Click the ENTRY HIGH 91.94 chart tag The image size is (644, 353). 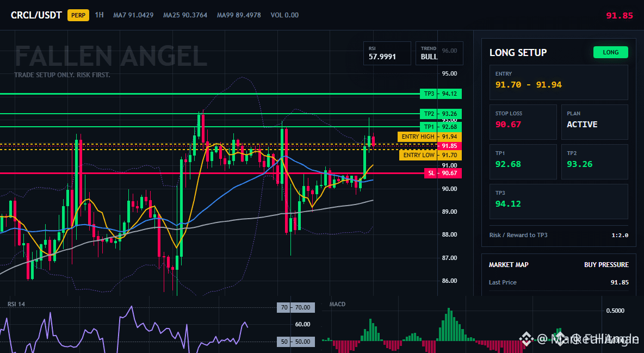[430, 137]
